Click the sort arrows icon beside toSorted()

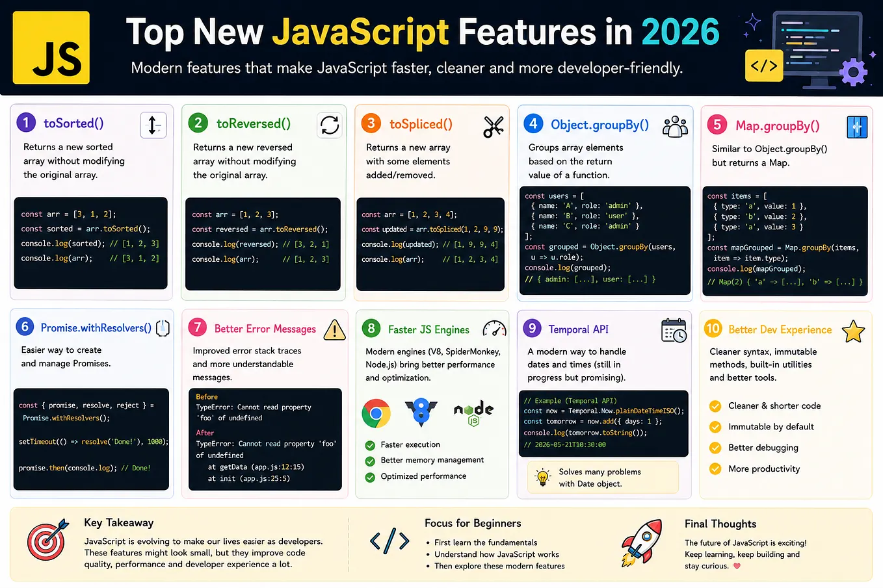pos(153,125)
